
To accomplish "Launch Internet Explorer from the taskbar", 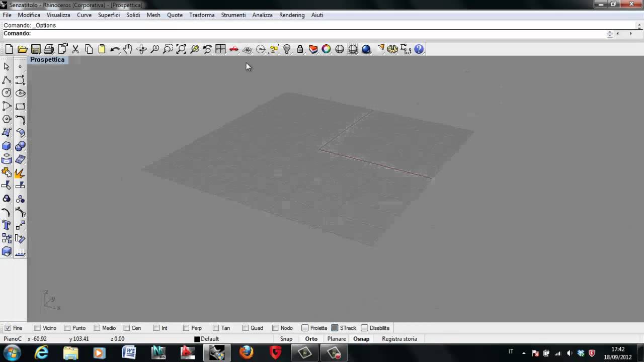I will [41, 353].
